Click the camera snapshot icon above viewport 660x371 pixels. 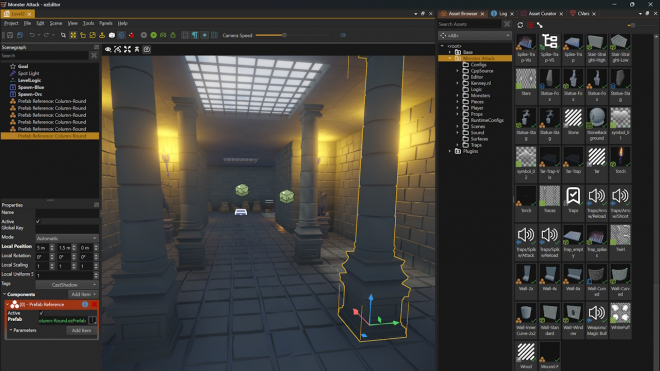pos(146,50)
